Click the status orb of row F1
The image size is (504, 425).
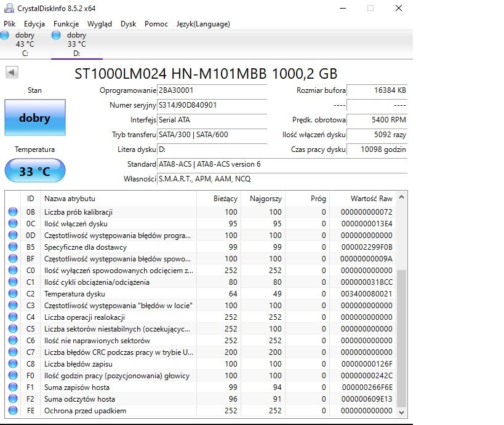point(13,387)
